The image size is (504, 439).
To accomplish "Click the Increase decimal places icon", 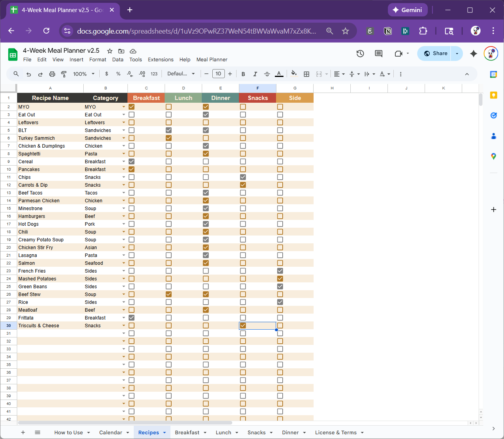I will pos(142,73).
